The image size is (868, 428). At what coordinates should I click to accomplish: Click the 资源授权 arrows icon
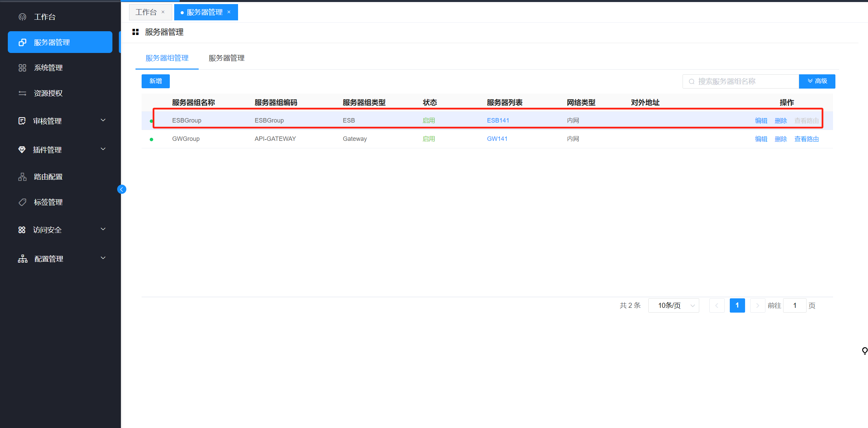pos(22,93)
